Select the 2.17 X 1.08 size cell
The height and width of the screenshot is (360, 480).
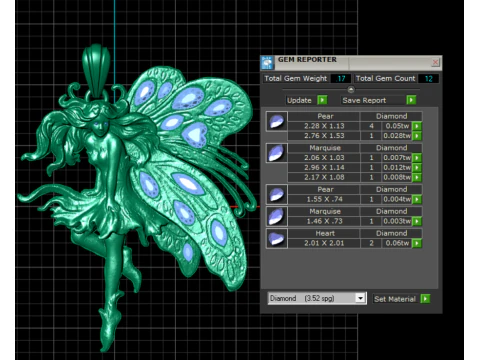[x=324, y=177]
